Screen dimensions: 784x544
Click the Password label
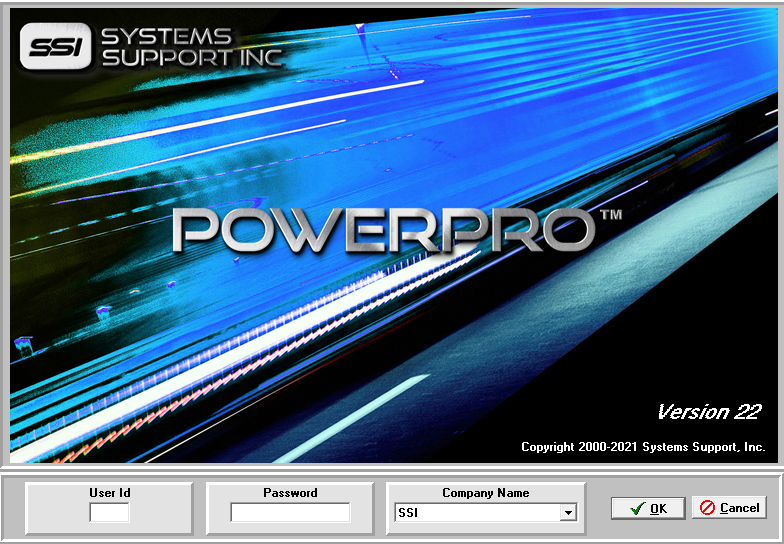tap(290, 493)
